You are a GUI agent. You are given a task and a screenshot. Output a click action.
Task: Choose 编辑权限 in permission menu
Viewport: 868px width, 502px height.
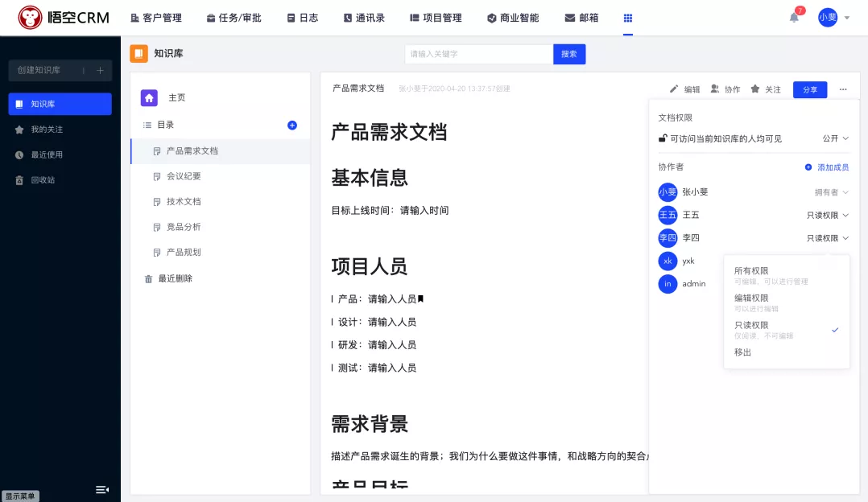787,302
